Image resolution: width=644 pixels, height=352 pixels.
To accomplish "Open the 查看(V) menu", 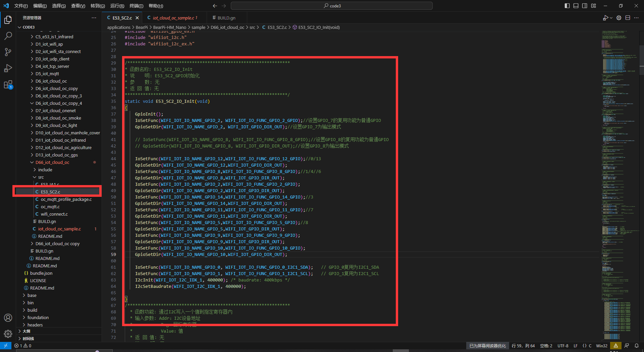I will coord(78,6).
